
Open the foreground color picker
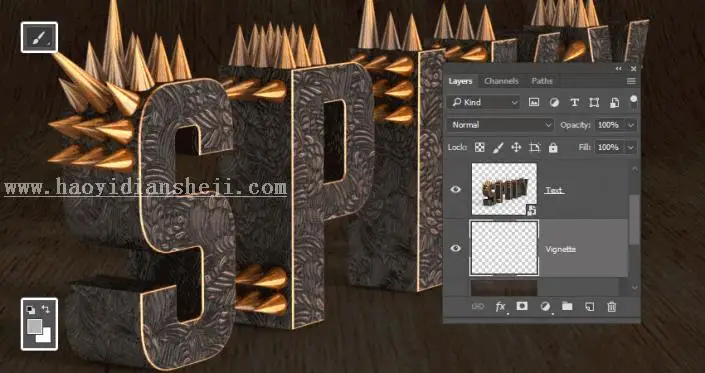pos(35,326)
